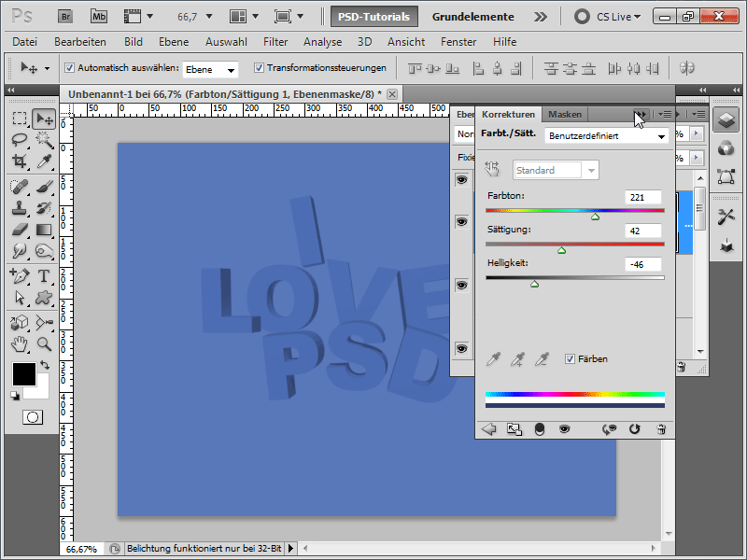Toggle bottom layer visibility eye

[461, 348]
